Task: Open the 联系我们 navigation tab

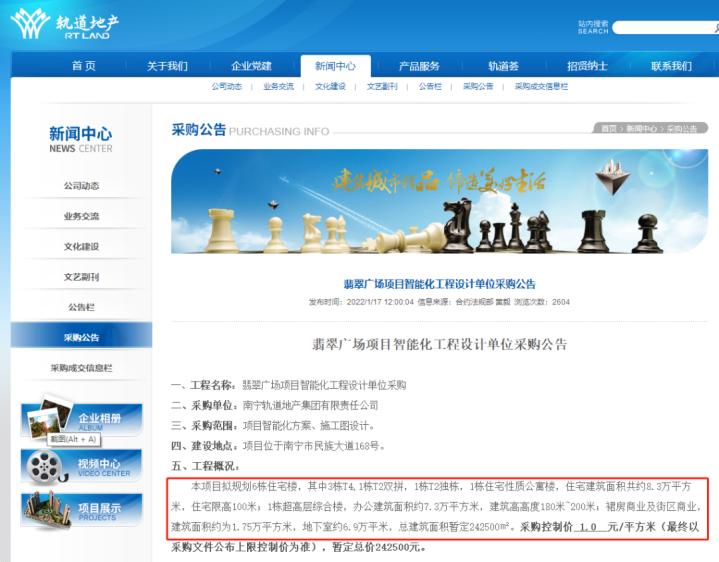Action: (671, 66)
